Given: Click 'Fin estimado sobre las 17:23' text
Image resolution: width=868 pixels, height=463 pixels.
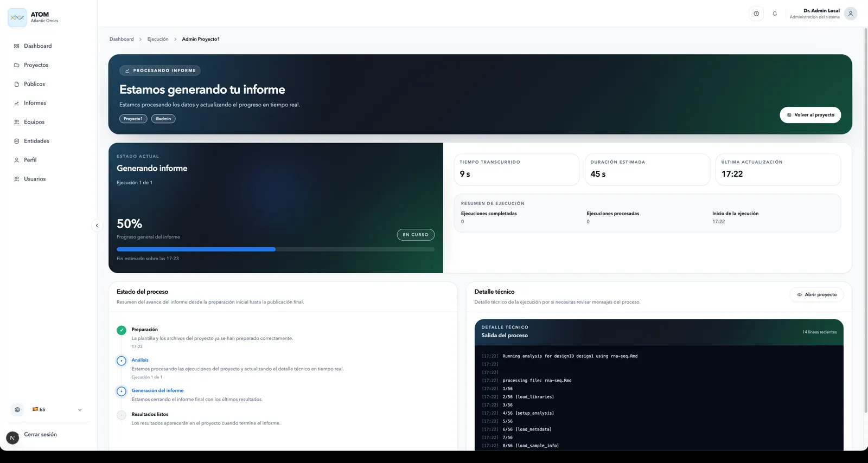Looking at the screenshot, I should click(148, 259).
